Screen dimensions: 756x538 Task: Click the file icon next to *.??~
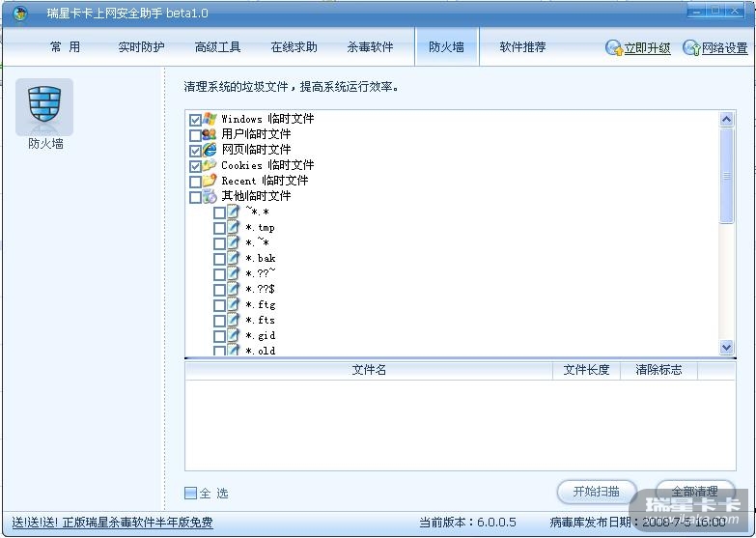[234, 273]
